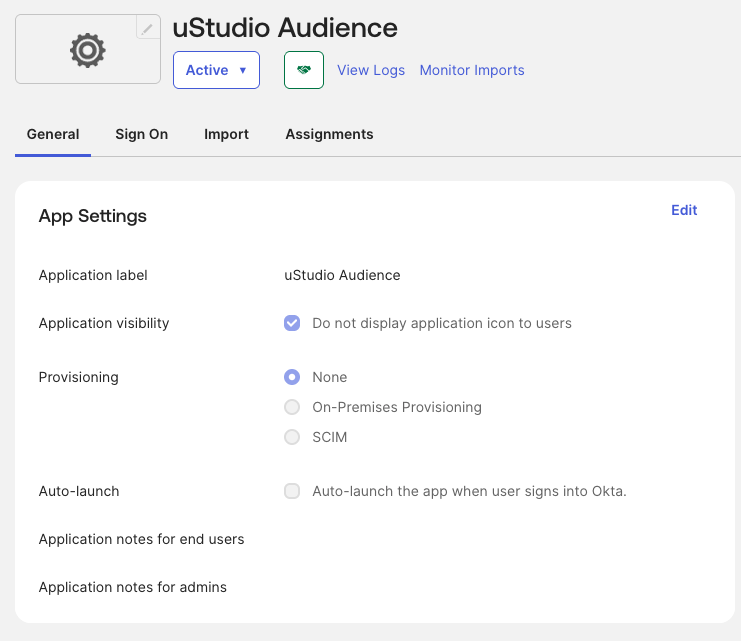
Task: Click the gear logo placeholder image
Action: [x=87, y=50]
